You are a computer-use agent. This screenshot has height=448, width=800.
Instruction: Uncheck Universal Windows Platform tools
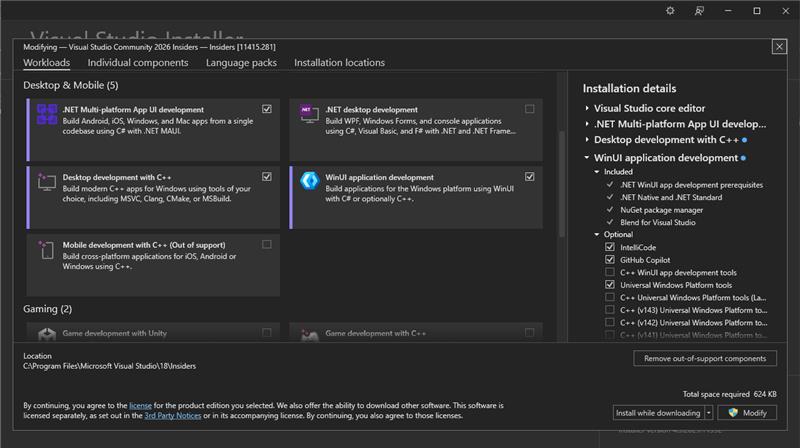[610, 285]
